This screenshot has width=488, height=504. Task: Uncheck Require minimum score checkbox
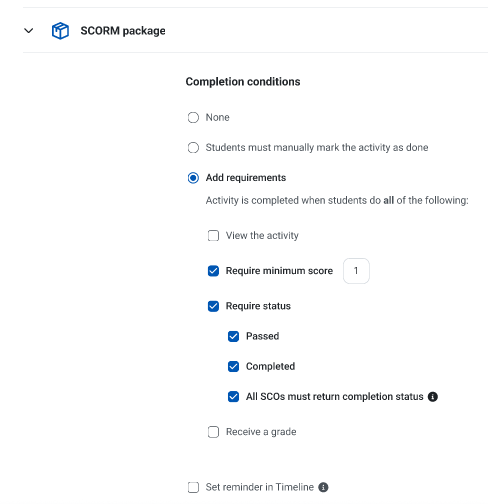click(x=213, y=271)
